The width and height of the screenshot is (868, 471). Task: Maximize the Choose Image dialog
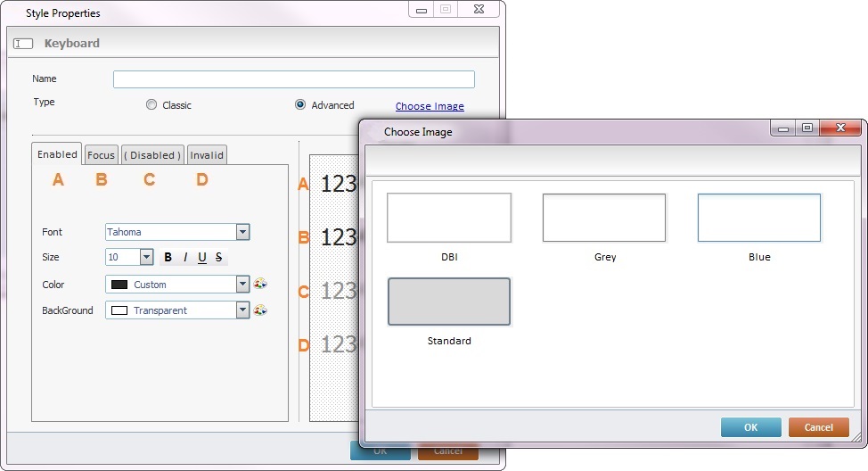pos(807,128)
